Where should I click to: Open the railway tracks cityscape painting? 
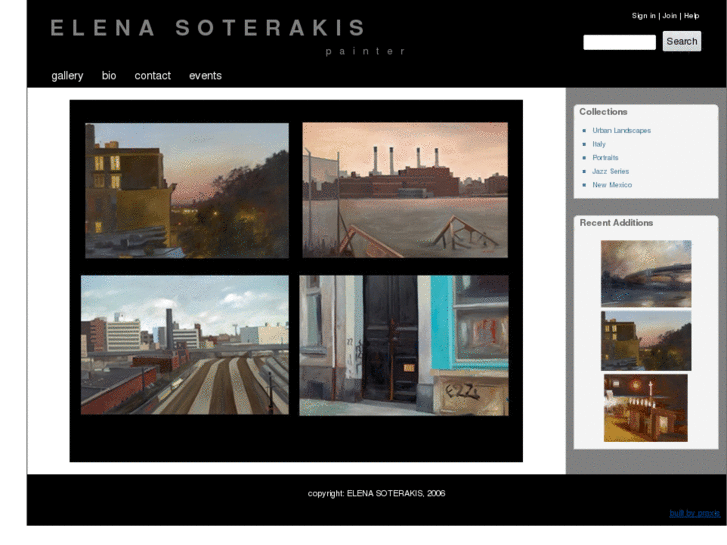185,345
